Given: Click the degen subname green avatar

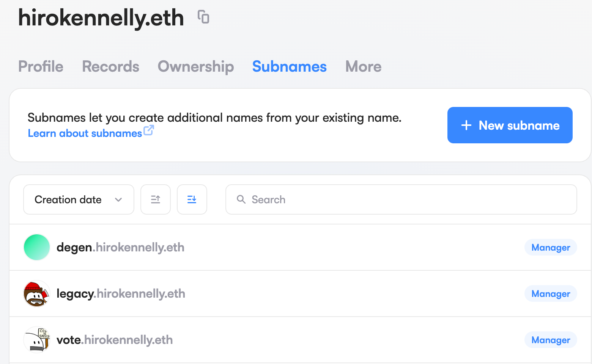Looking at the screenshot, I should click(37, 247).
